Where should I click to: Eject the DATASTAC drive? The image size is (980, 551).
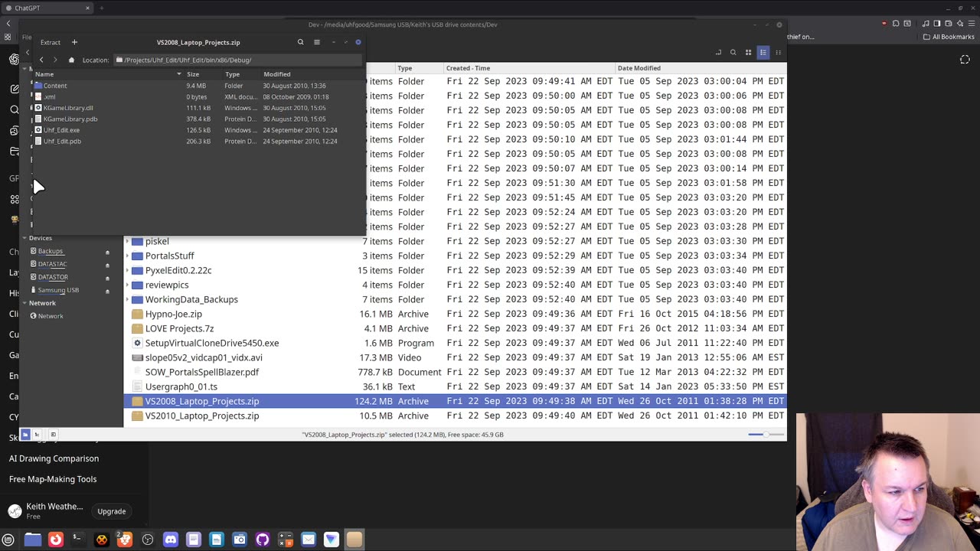pos(107,265)
